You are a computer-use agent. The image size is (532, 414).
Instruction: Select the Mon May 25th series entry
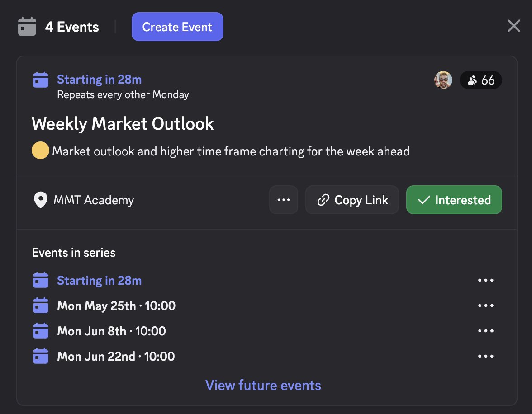click(116, 306)
